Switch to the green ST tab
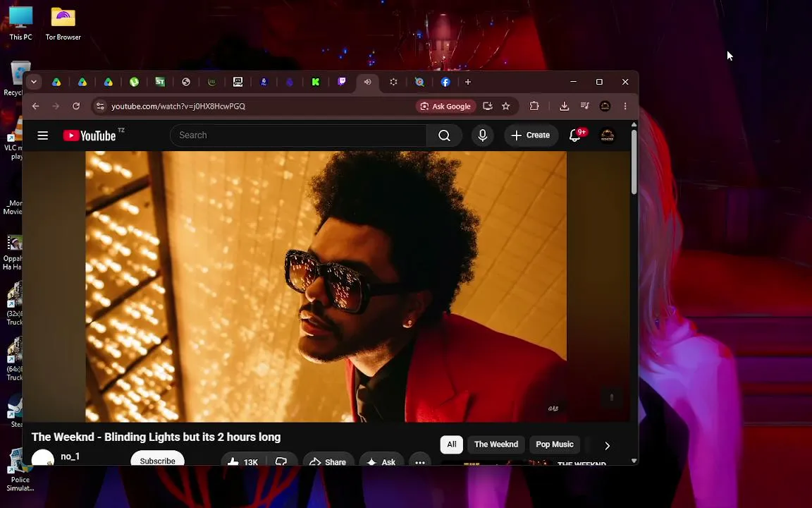 tap(160, 82)
